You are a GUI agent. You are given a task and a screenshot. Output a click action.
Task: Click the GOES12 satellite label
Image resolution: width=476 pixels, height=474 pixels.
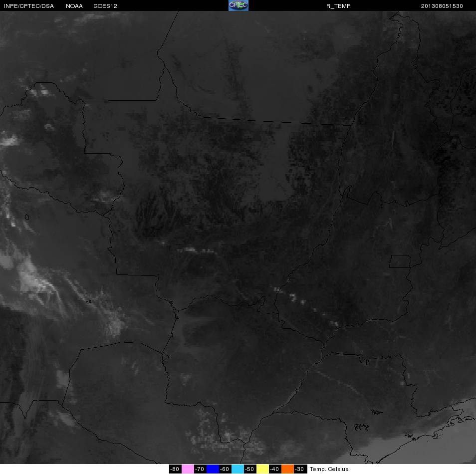(105, 6)
